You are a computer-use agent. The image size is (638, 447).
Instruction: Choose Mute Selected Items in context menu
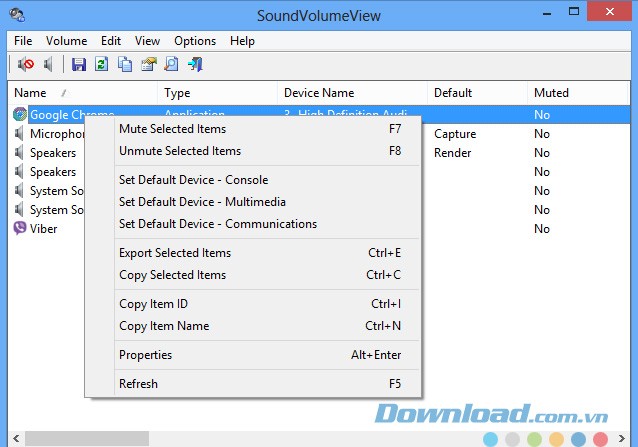[172, 129]
